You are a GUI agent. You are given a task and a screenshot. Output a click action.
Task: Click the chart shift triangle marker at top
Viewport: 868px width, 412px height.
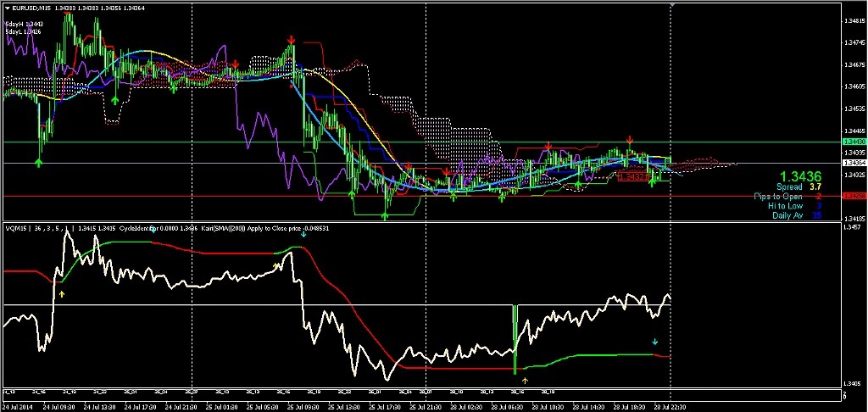click(672, 4)
